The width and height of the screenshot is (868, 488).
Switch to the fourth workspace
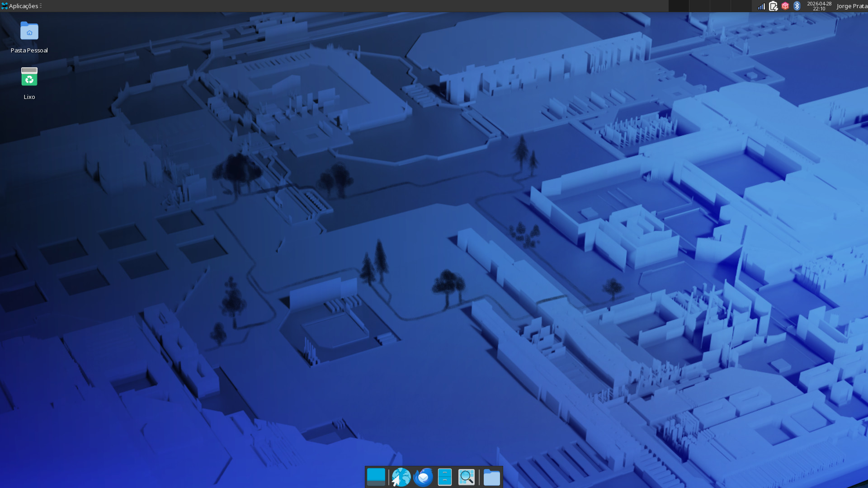741,6
